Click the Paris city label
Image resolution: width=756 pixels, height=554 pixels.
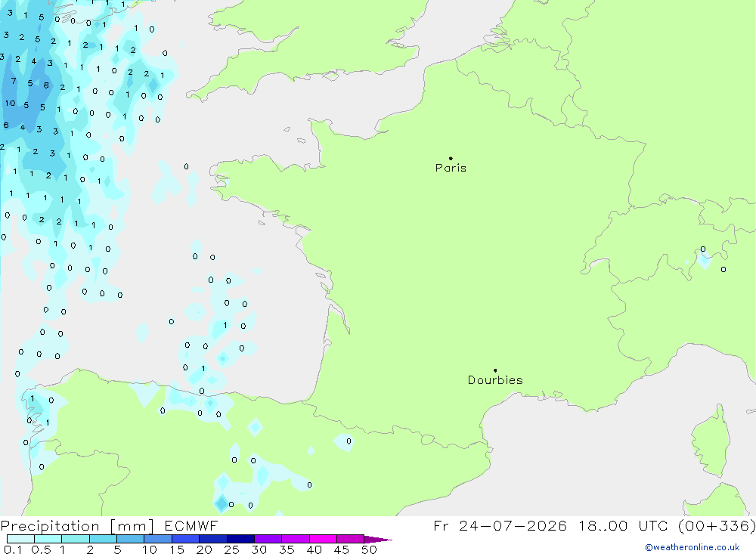click(451, 168)
